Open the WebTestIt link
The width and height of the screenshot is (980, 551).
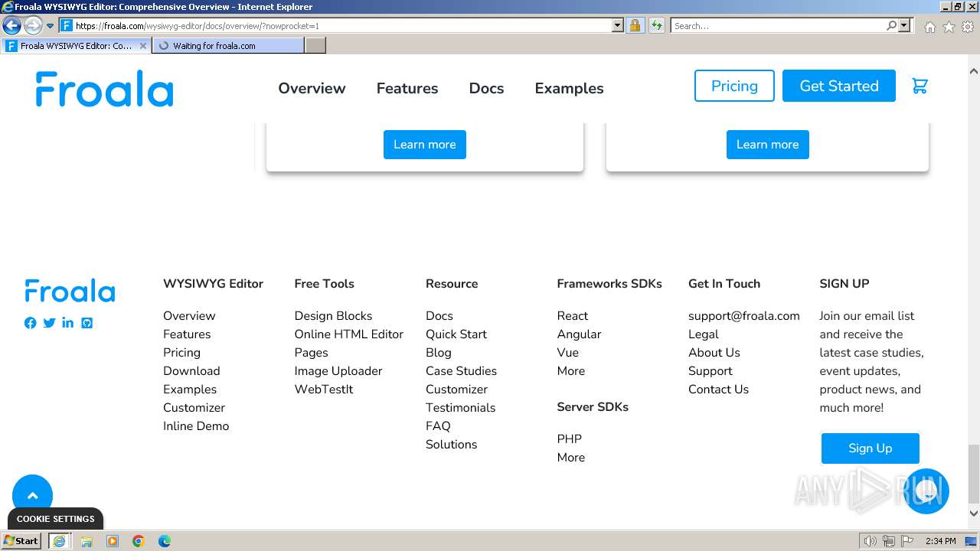click(324, 390)
